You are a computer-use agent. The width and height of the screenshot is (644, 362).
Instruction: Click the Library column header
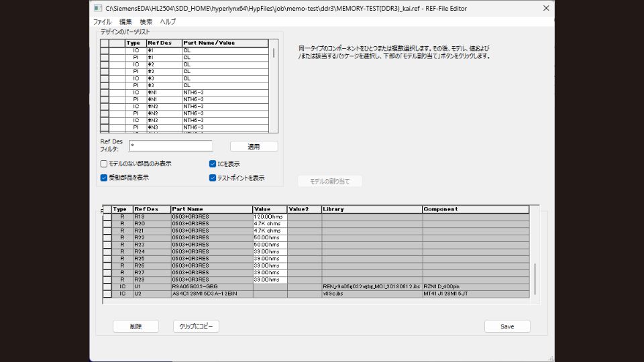[372, 209]
